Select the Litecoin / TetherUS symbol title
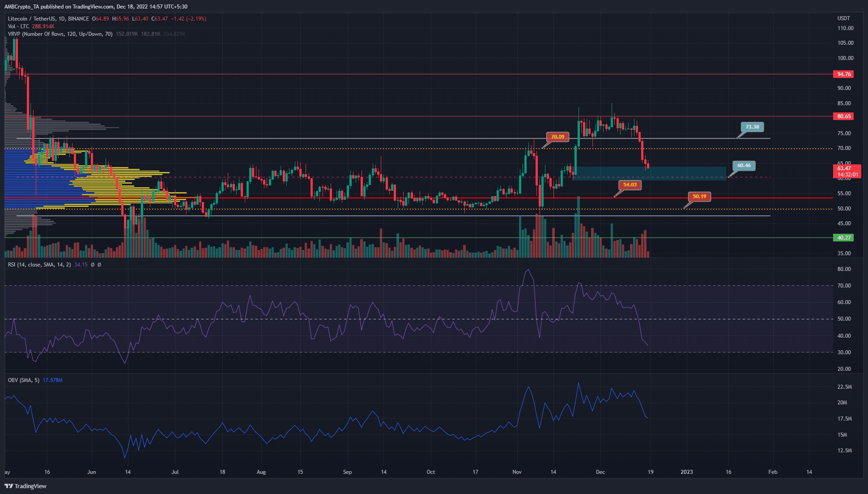This screenshot has height=494, width=868. click(x=48, y=19)
